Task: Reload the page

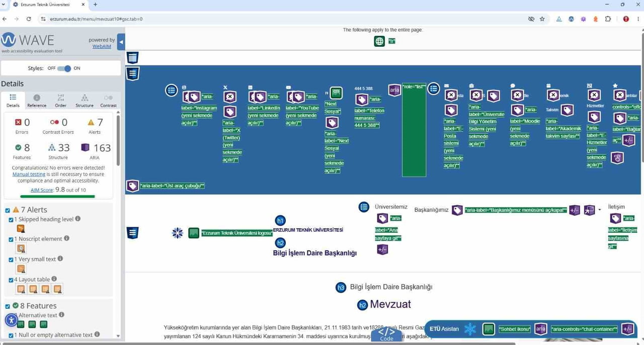Action: tap(29, 19)
